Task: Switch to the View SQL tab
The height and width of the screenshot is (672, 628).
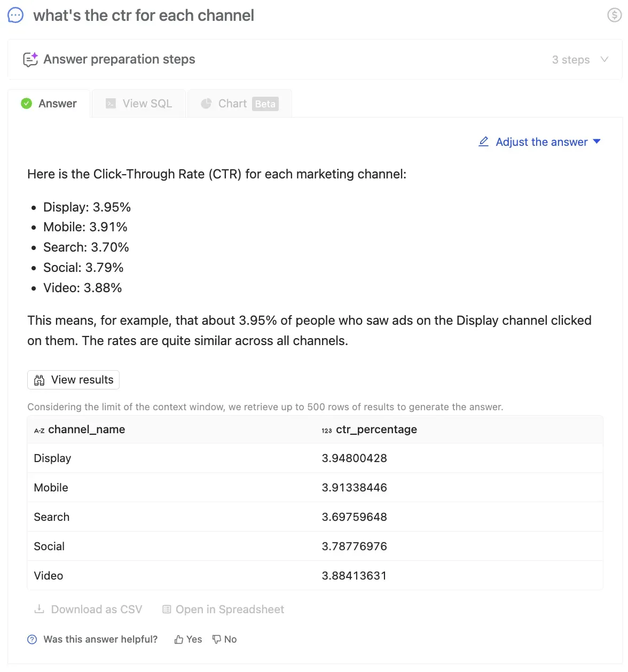Action: tap(139, 104)
